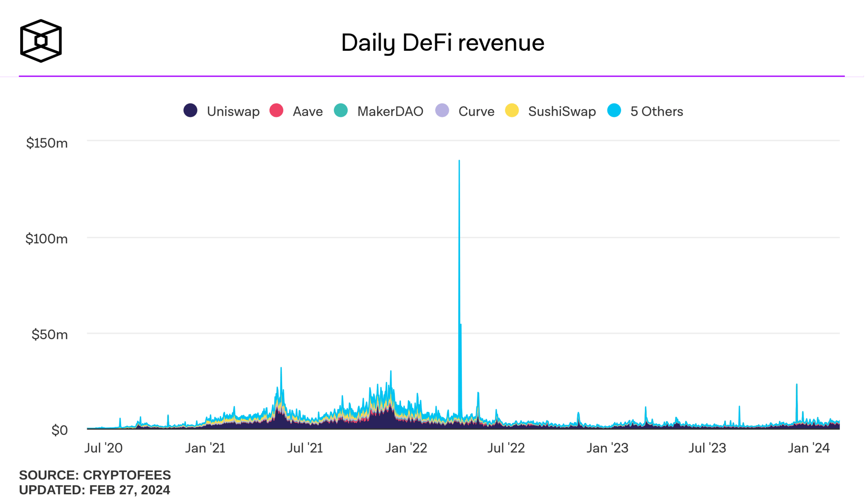Toggle the MakerDAO series label

pos(390,112)
